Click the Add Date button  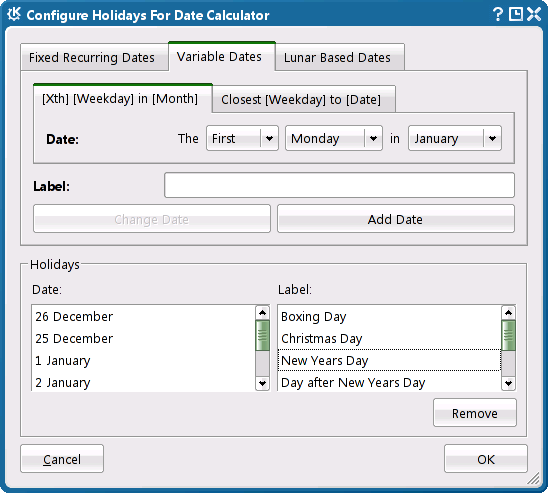tap(396, 219)
